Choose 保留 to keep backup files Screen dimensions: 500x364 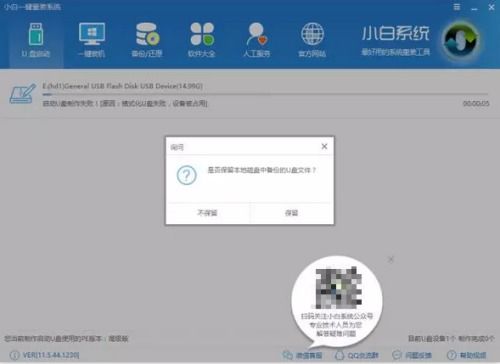click(292, 213)
